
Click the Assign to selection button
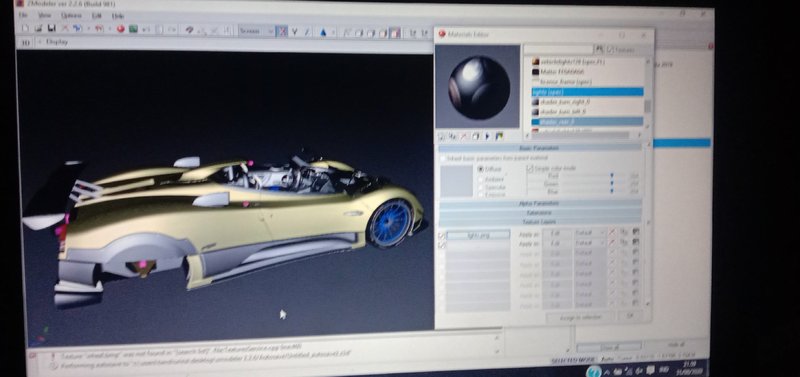(580, 317)
